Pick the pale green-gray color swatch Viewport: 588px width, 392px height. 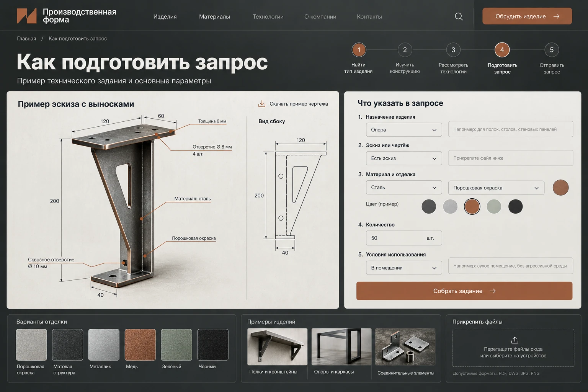click(494, 206)
